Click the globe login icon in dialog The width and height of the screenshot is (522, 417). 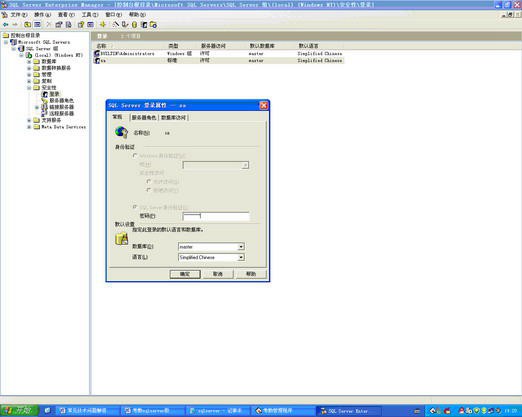tap(121, 132)
